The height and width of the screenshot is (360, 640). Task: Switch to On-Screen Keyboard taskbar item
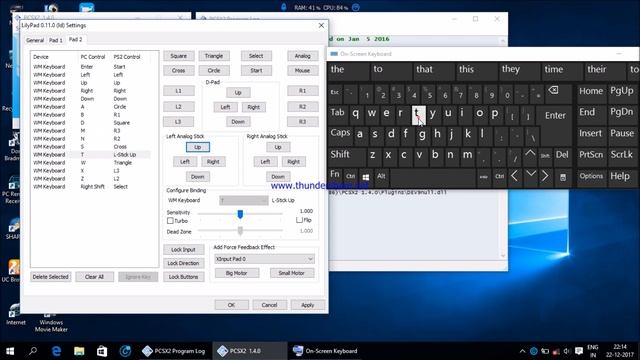tap(326, 351)
